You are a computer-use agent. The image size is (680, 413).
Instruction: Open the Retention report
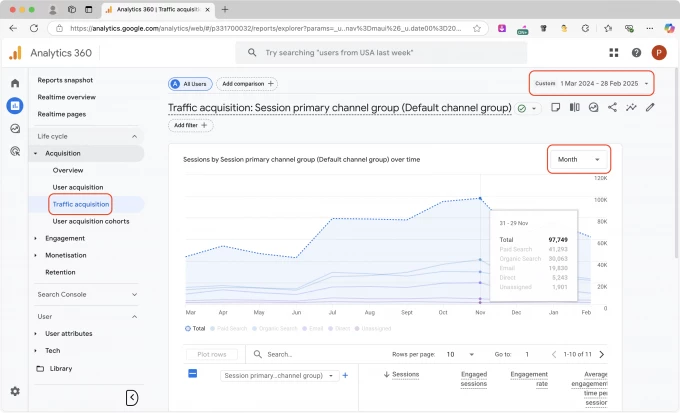coord(60,272)
